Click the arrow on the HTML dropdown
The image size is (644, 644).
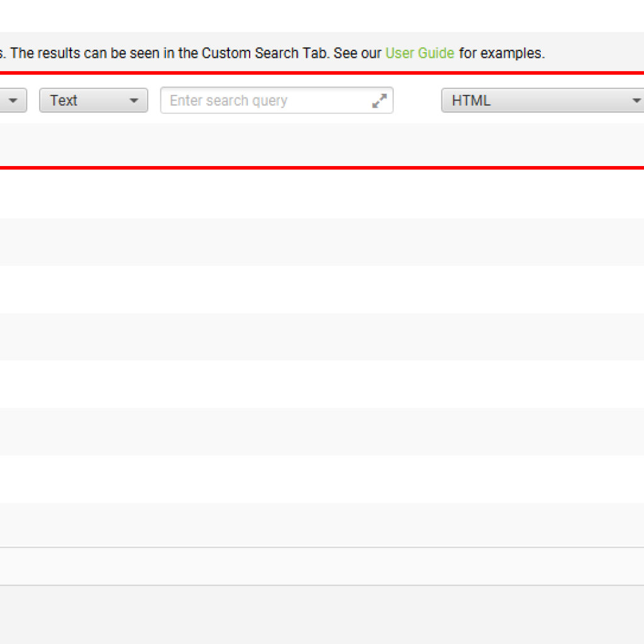636,101
